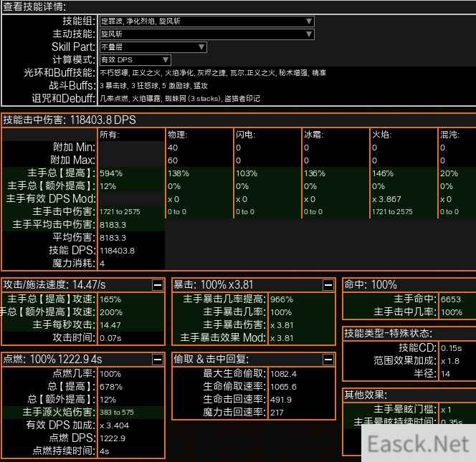
Task: Click the 诅咒和Debuff value row
Action: 180,98
